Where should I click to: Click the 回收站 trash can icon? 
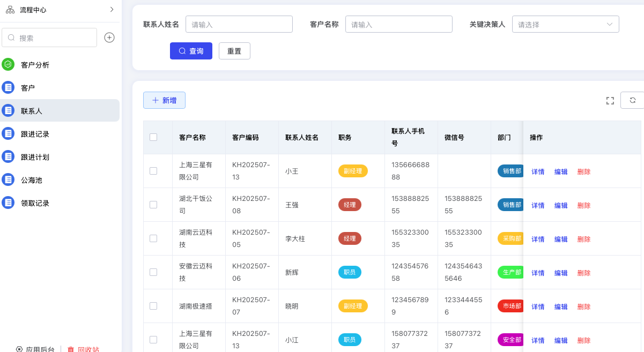click(71, 349)
